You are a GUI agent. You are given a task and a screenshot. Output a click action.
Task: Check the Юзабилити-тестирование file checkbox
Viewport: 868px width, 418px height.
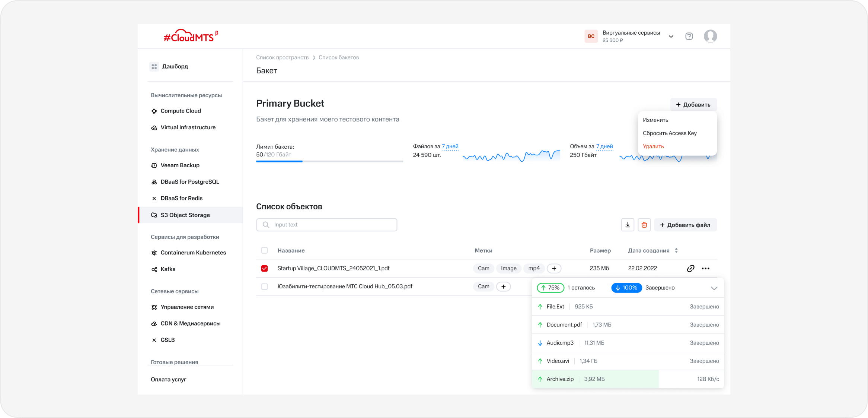pyautogui.click(x=264, y=286)
